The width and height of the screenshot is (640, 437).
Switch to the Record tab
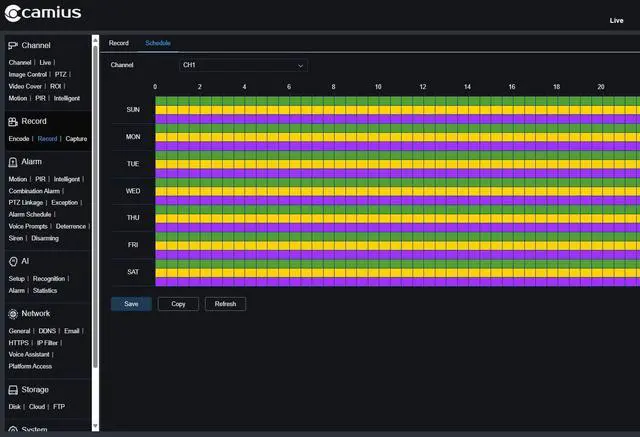coord(119,44)
